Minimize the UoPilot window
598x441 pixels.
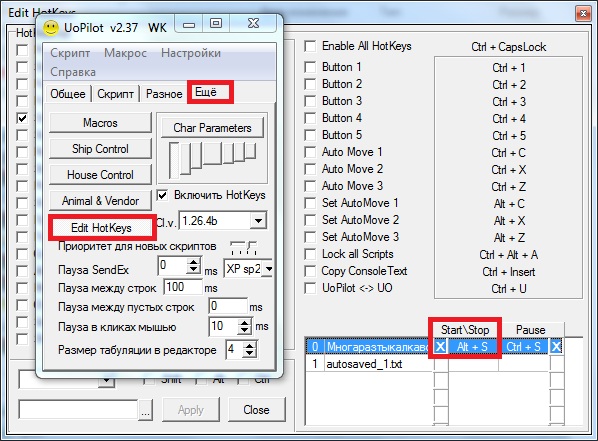189,24
